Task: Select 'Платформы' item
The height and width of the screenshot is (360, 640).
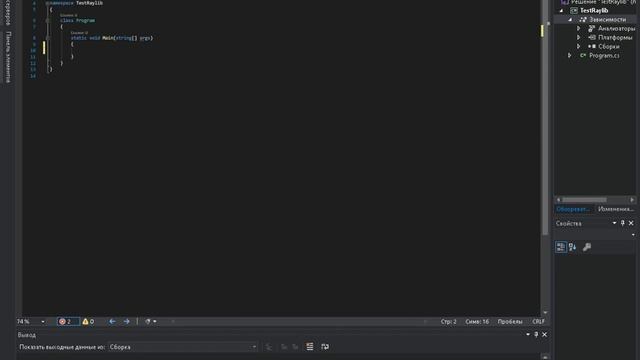Action: tap(615, 38)
